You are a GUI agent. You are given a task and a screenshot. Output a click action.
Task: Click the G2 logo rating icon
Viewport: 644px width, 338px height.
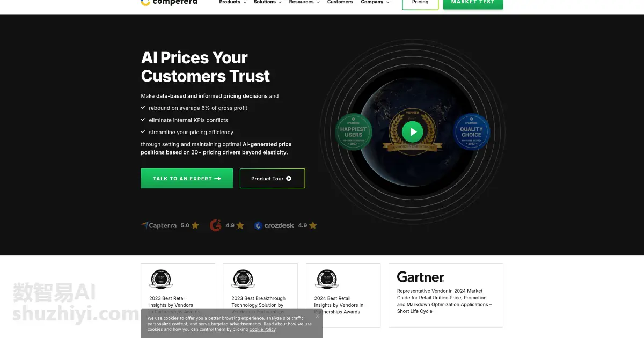tap(215, 225)
